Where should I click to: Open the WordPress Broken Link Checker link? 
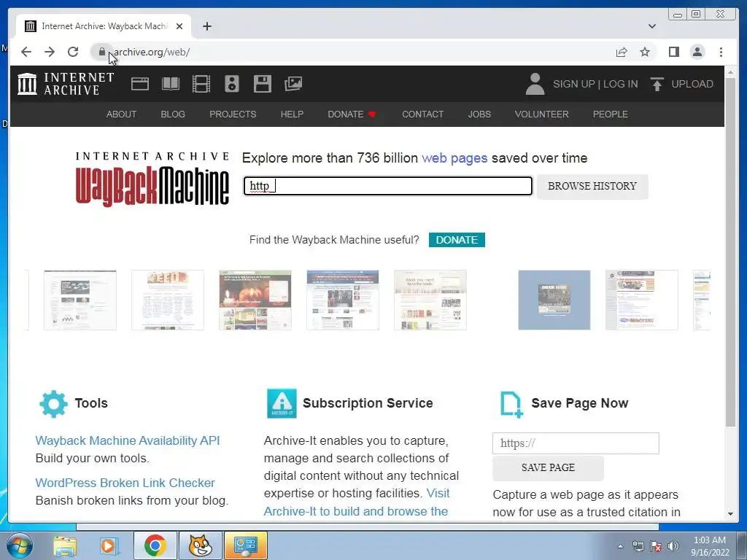pyautogui.click(x=125, y=483)
